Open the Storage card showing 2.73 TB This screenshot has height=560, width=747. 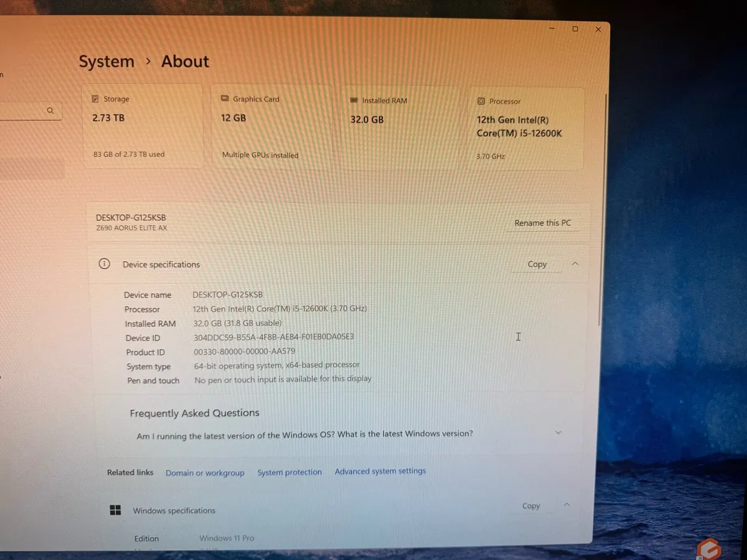[x=144, y=126]
